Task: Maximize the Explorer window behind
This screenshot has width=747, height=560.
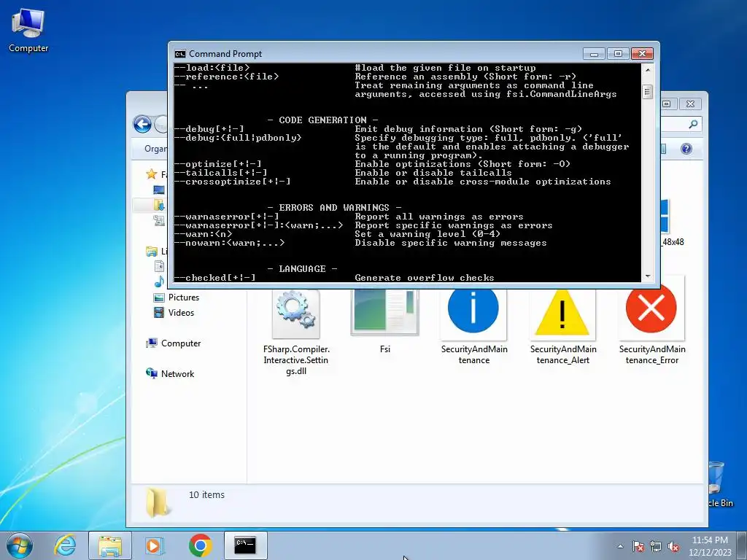Action: click(x=667, y=104)
